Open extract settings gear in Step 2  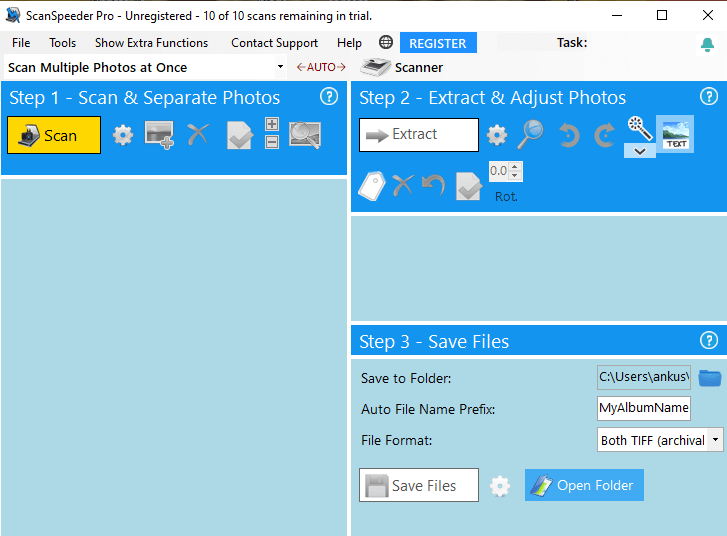click(497, 135)
